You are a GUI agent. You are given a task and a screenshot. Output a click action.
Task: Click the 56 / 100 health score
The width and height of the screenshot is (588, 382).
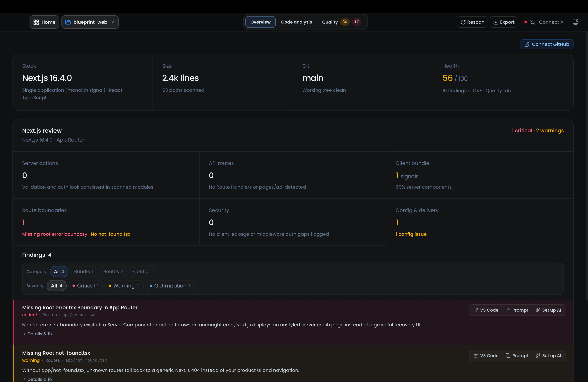click(x=455, y=78)
